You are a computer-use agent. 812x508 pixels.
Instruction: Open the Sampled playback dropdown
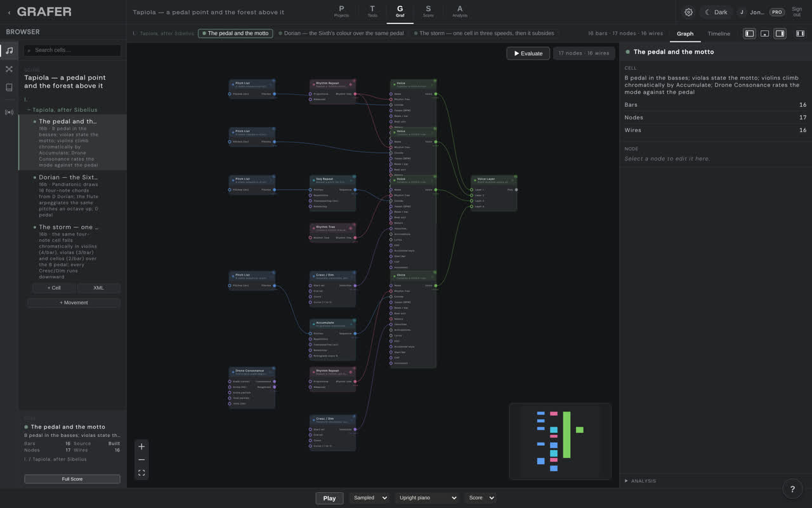click(x=369, y=498)
